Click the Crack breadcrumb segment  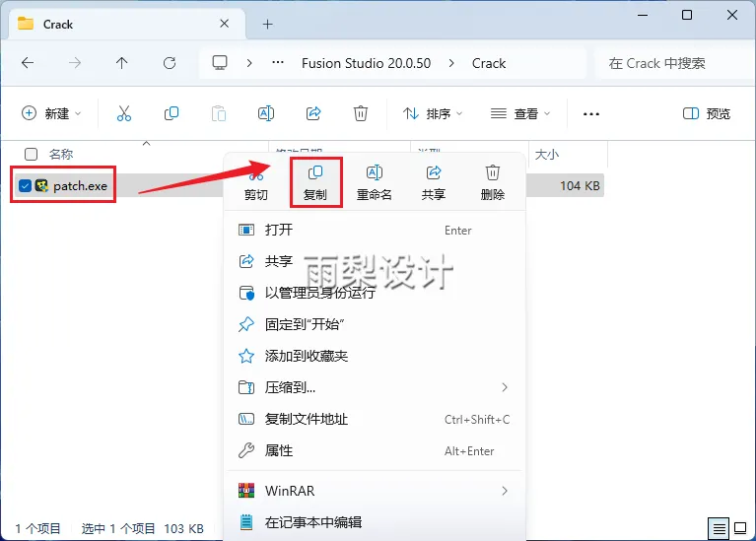(489, 63)
